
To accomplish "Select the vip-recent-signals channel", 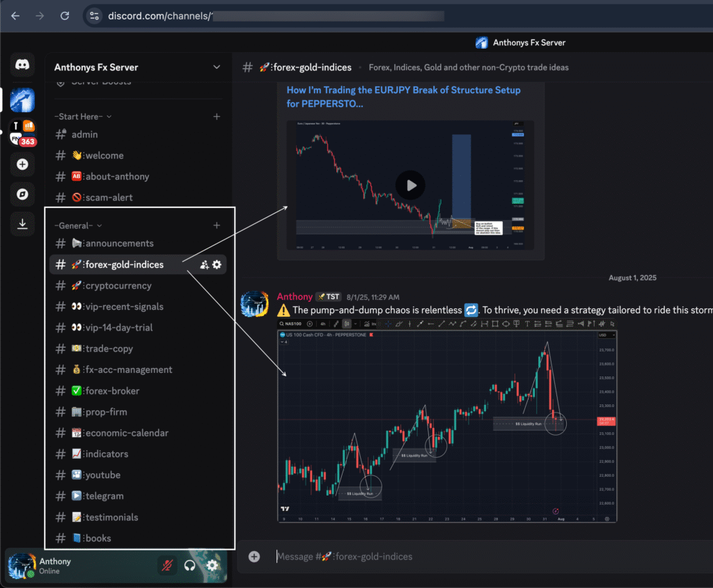I will click(x=123, y=306).
